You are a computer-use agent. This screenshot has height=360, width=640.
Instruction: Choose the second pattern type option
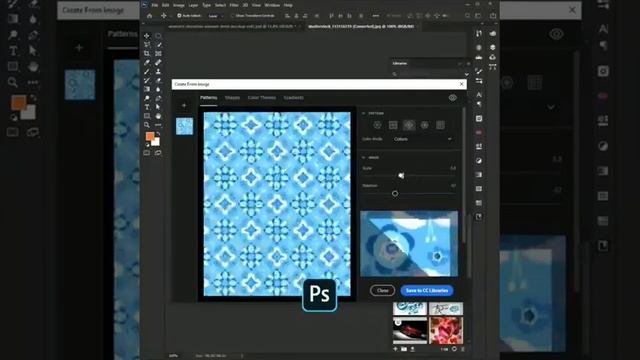[x=393, y=125]
